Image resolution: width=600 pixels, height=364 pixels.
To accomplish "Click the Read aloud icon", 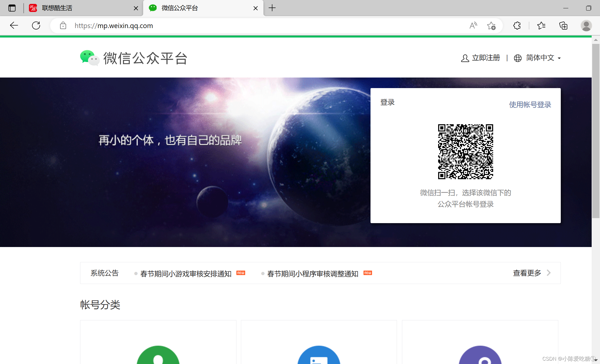I will pos(473,26).
